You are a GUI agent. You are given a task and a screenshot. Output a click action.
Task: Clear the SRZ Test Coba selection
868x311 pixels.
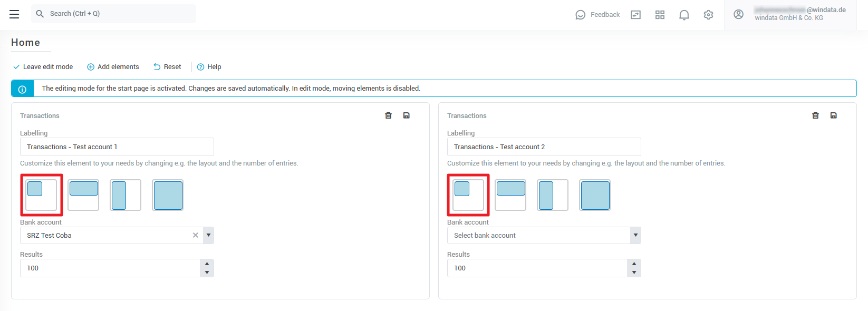[196, 235]
